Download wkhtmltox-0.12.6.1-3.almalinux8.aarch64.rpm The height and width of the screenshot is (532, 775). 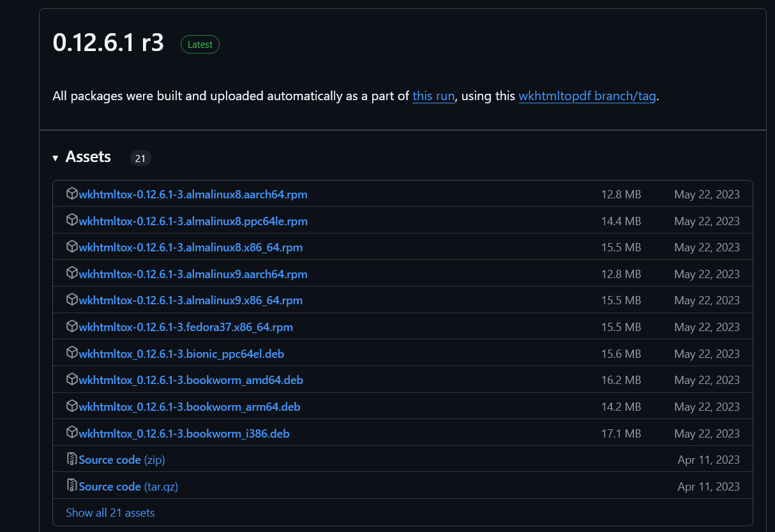point(193,195)
